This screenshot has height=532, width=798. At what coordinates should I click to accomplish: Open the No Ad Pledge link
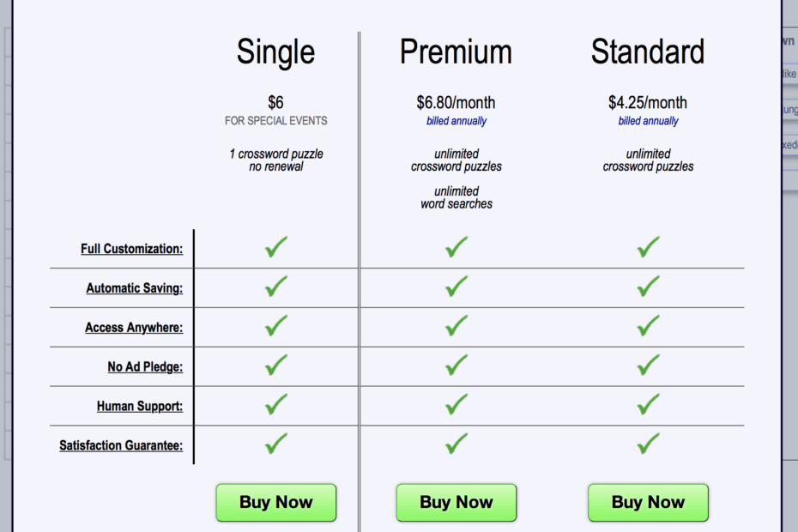(144, 367)
